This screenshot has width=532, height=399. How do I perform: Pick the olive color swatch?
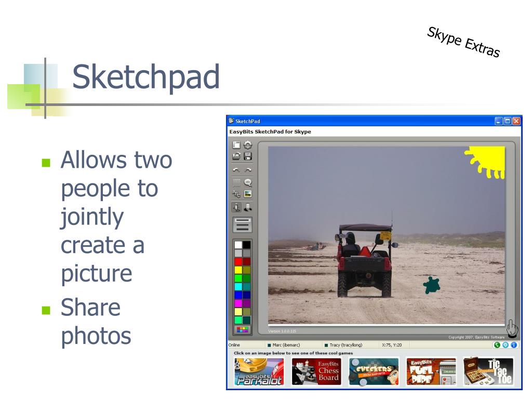click(247, 270)
